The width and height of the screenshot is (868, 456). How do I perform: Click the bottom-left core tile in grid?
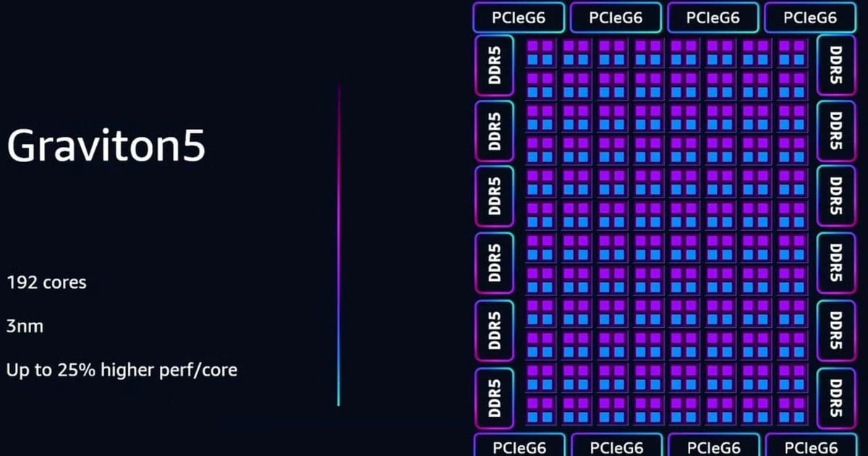[x=540, y=411]
